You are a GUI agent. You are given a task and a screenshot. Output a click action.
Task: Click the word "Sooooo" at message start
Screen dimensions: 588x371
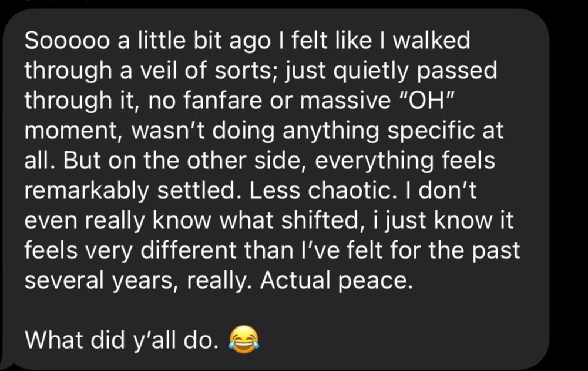tap(67, 41)
